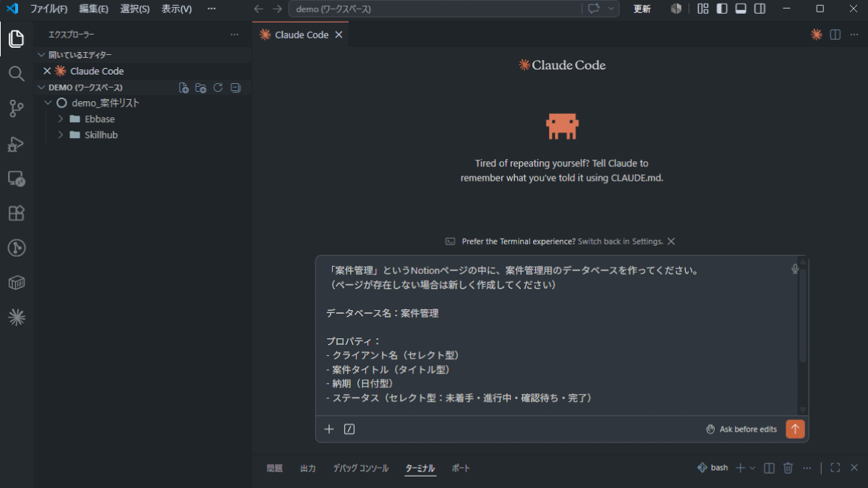Open the Extensions view
This screenshot has height=488, width=868.
click(16, 213)
